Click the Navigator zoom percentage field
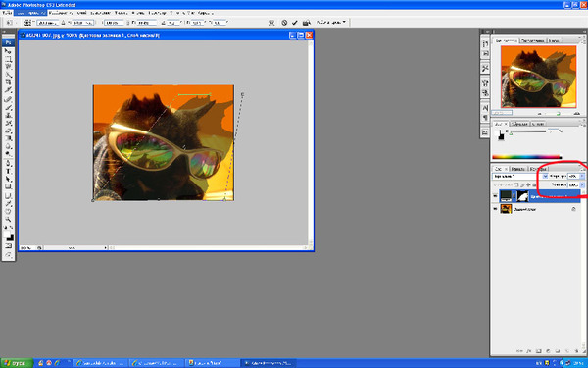This screenshot has height=368, width=588. pos(502,113)
